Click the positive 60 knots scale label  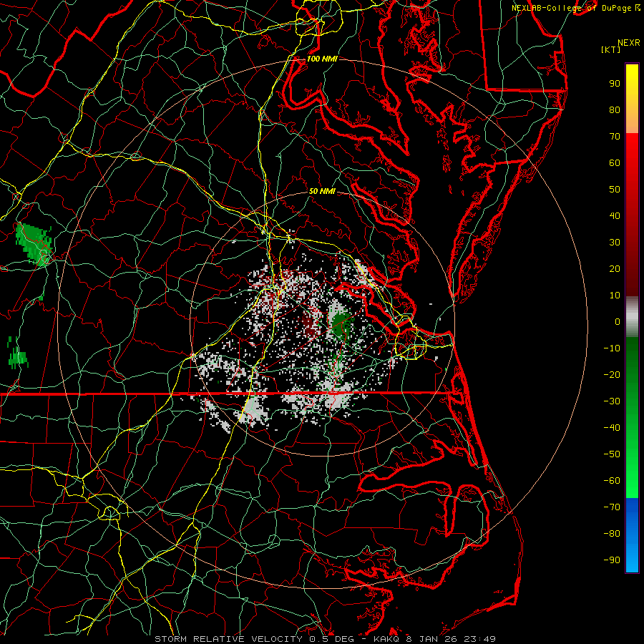pos(615,163)
